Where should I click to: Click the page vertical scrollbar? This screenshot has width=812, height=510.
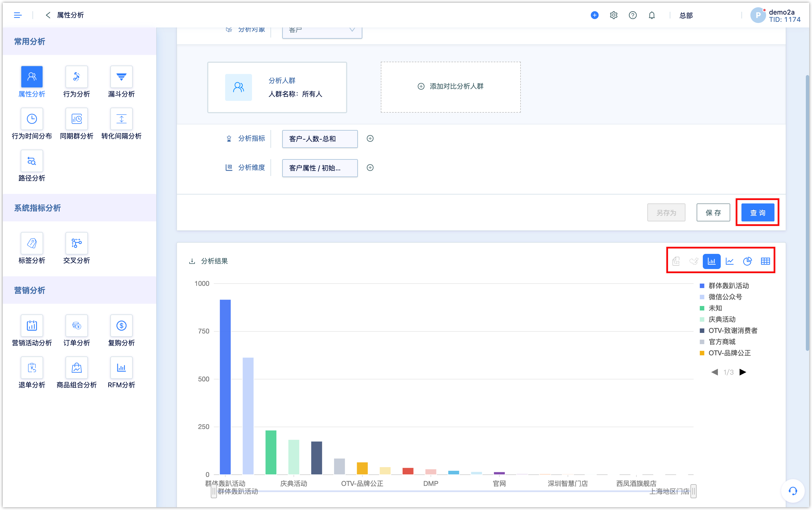pyautogui.click(x=807, y=212)
